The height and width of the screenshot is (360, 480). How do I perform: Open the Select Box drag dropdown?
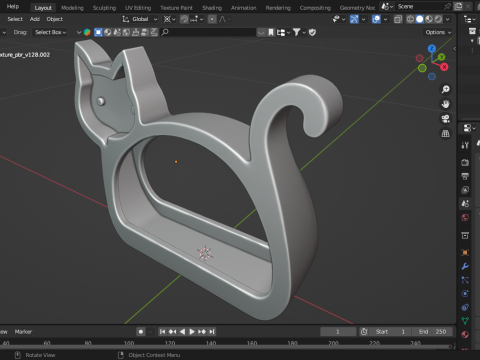[50, 32]
